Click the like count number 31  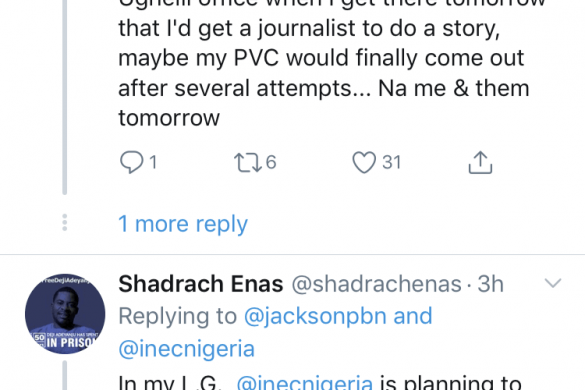[391, 162]
